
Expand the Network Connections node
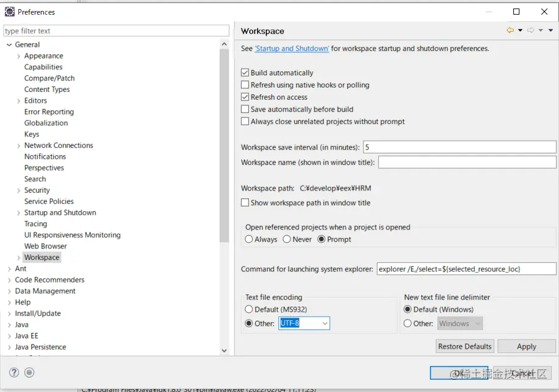[x=18, y=145]
